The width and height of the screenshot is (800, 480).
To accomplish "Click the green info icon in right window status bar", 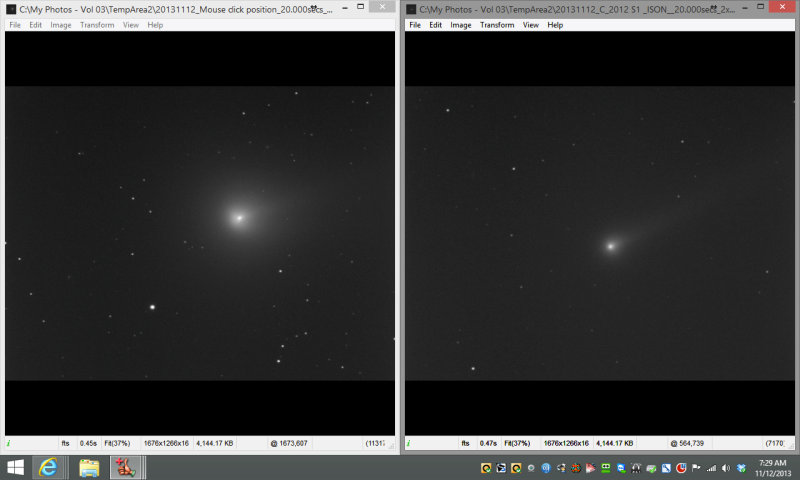I will click(x=408, y=443).
